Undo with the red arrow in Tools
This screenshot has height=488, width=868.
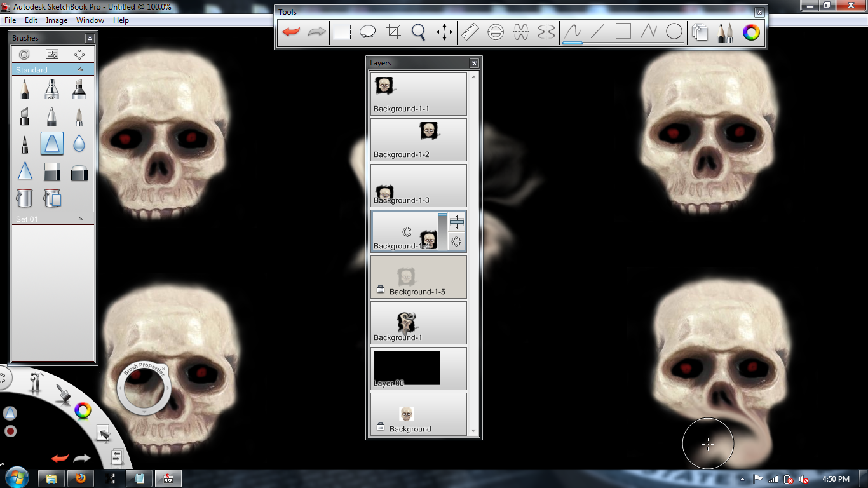(x=291, y=32)
